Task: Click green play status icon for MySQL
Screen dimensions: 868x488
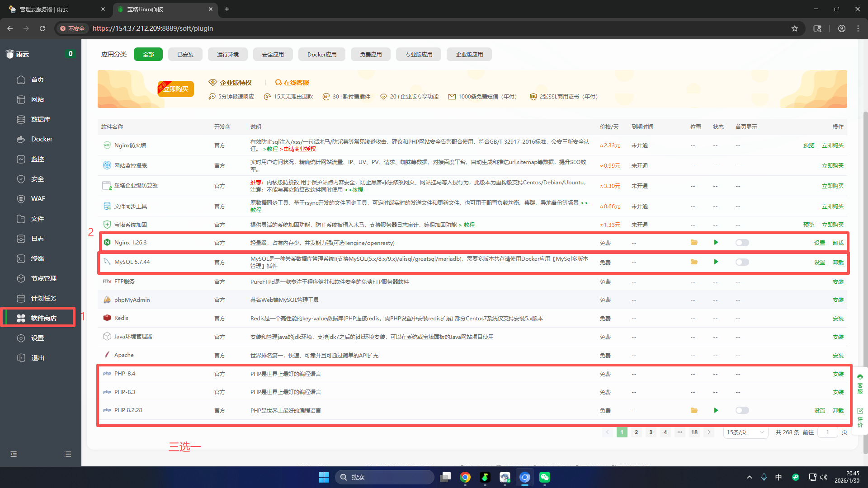Action: 716,262
